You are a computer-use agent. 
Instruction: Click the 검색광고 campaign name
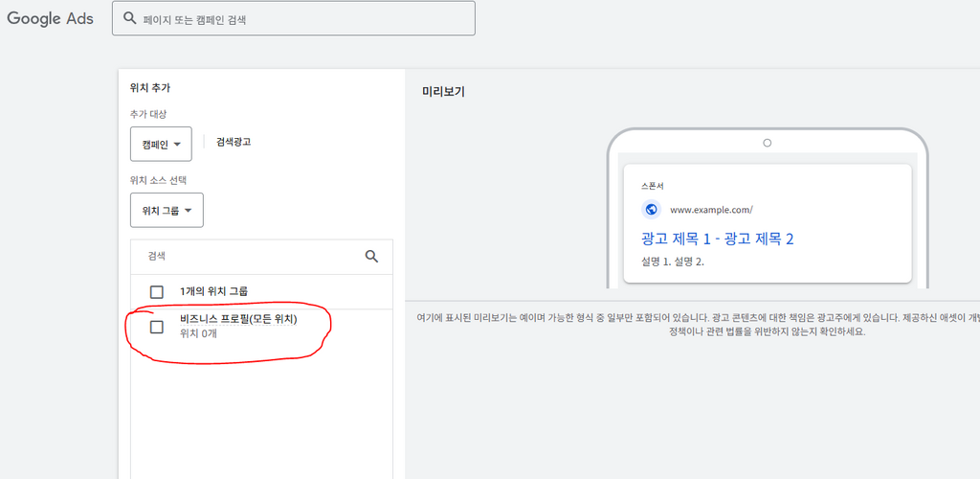234,142
